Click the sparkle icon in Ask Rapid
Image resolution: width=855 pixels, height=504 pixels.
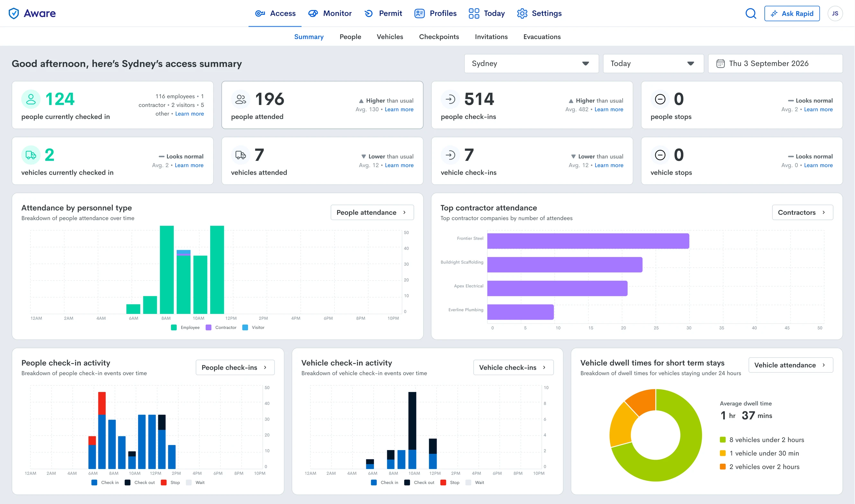(x=774, y=13)
